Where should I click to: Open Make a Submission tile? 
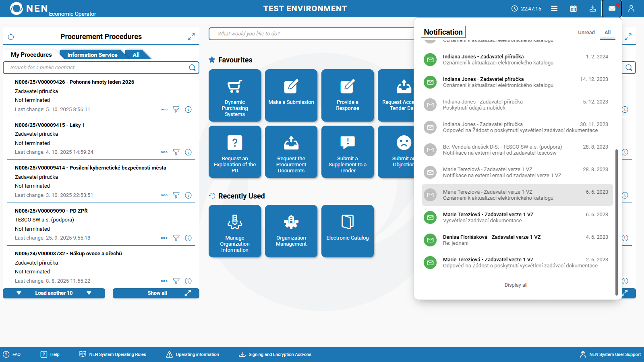(291, 95)
